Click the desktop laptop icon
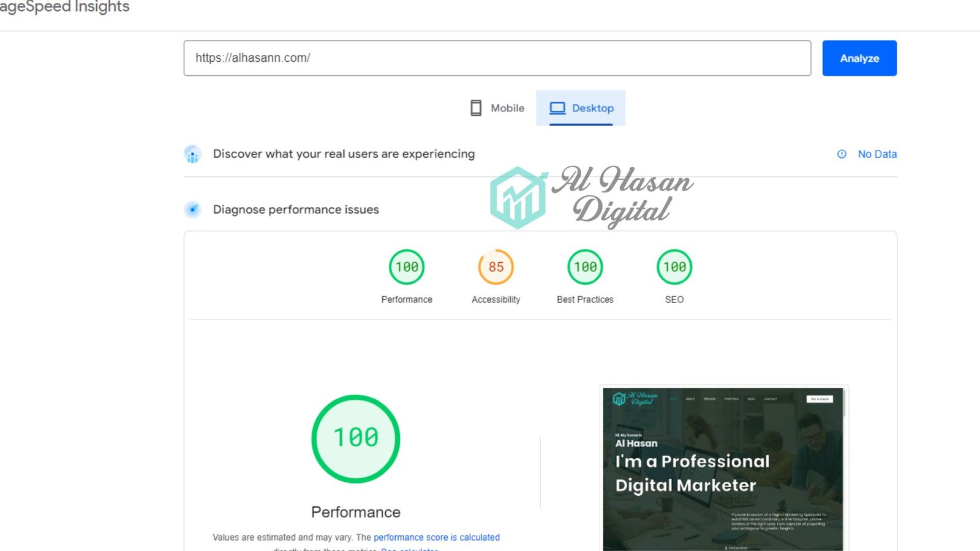Screen dimensions: 980x551 click(x=557, y=108)
